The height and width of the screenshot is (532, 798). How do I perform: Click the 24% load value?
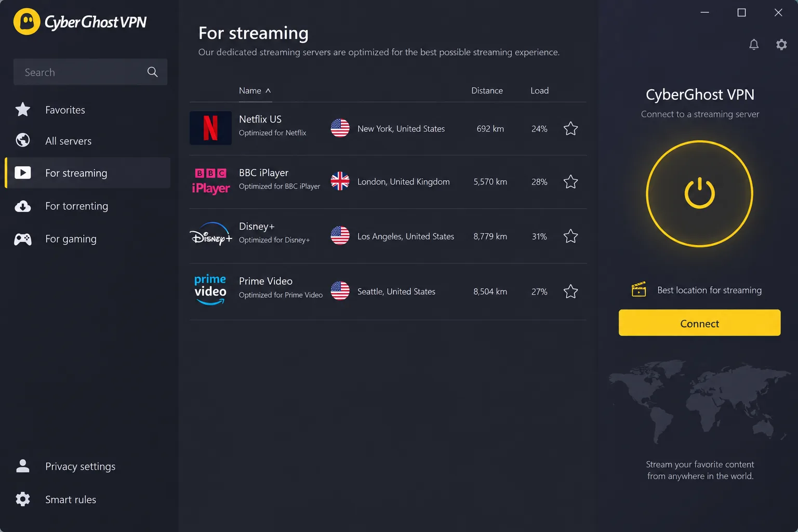coord(539,128)
